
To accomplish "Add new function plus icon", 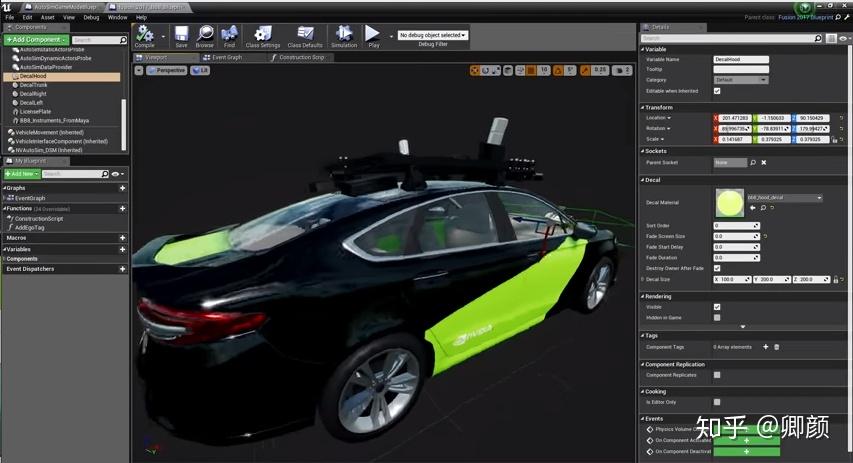I will tap(122, 208).
